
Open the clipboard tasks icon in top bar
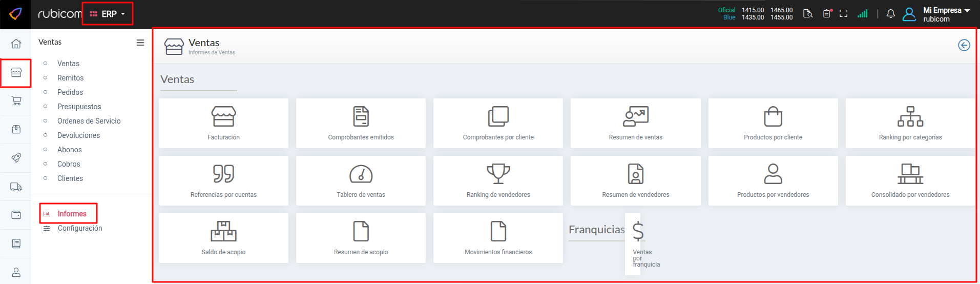point(827,14)
